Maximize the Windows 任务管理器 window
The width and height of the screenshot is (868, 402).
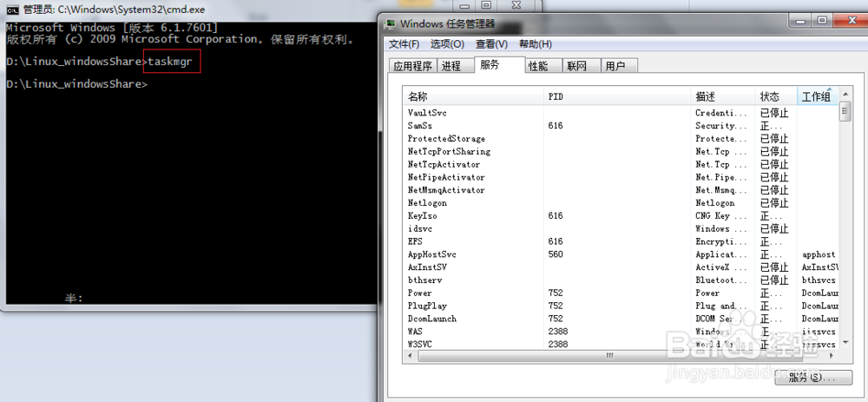(822, 21)
